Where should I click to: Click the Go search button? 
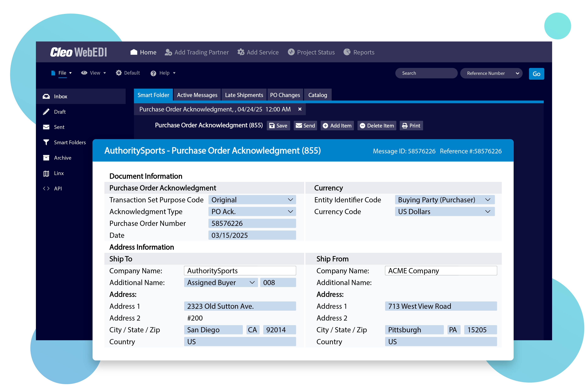tap(536, 74)
